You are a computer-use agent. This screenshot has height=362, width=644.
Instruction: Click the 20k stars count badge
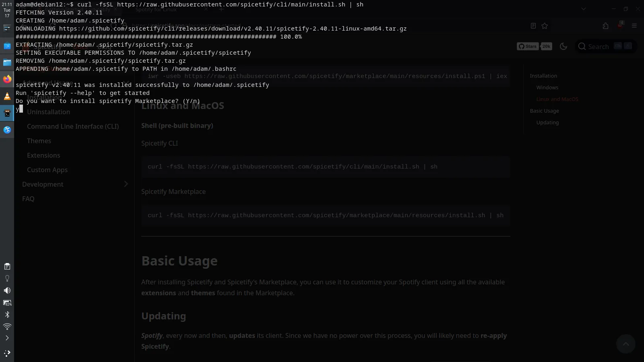(x=546, y=46)
